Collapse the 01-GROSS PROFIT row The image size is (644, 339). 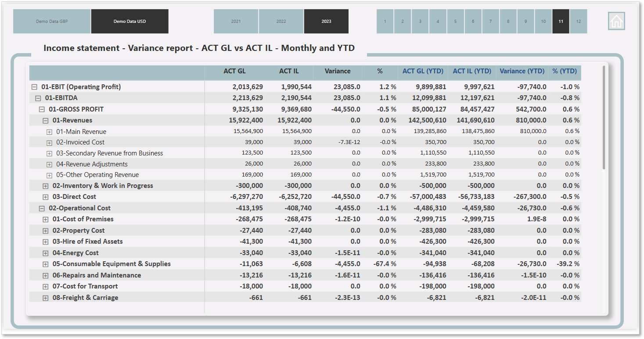point(42,109)
